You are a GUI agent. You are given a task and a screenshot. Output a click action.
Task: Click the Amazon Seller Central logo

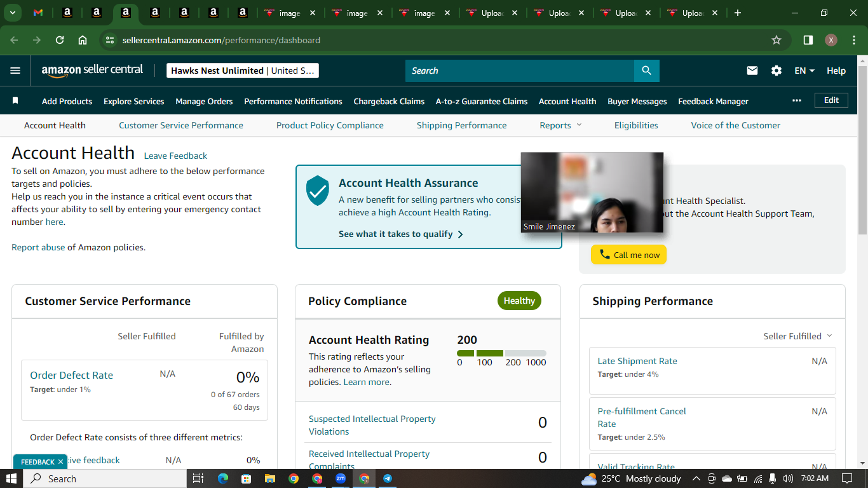click(x=92, y=71)
